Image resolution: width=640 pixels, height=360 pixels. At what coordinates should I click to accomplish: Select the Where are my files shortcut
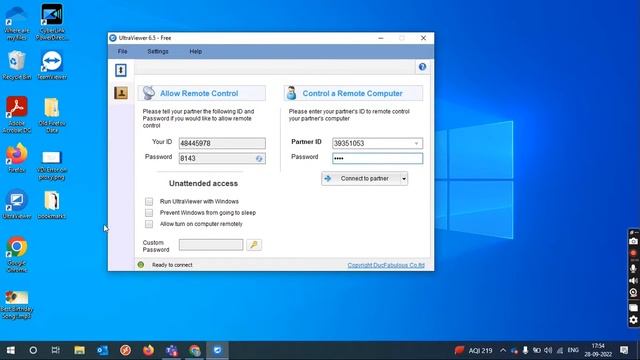[16, 22]
